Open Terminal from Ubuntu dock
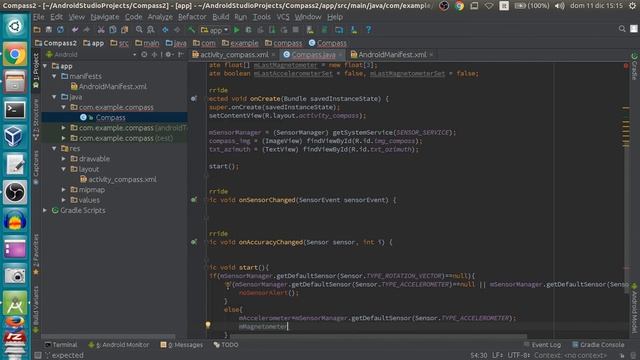640x360 pixels. (15, 109)
